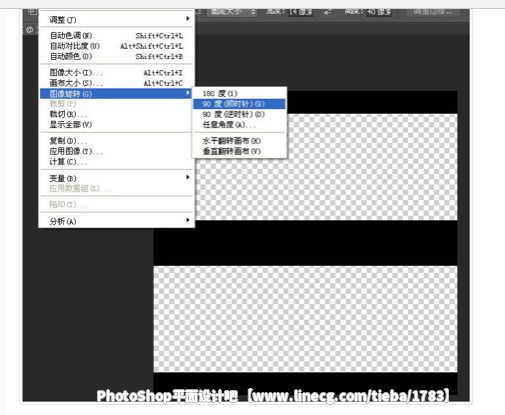Viewport: 505px width, 415px height.
Task: Choose 任意角度(A) arbitrary angle
Action: click(239, 125)
